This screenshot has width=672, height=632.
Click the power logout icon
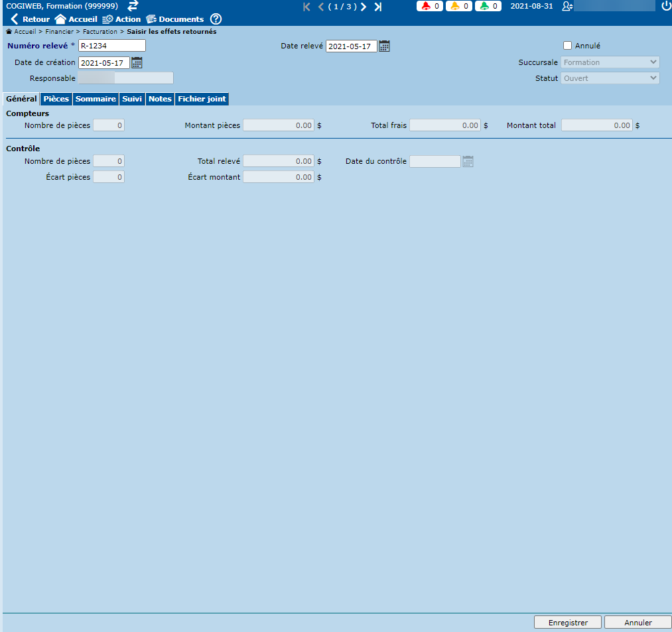[x=666, y=6]
